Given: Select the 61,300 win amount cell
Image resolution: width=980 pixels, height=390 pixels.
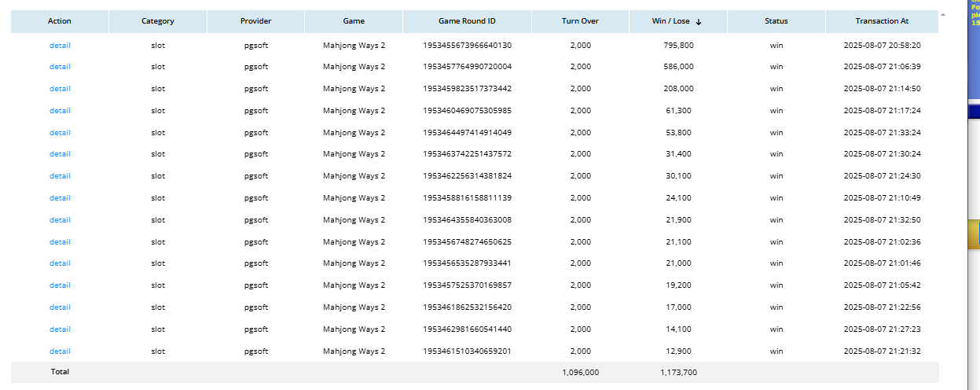Looking at the screenshot, I should pyautogui.click(x=678, y=111).
